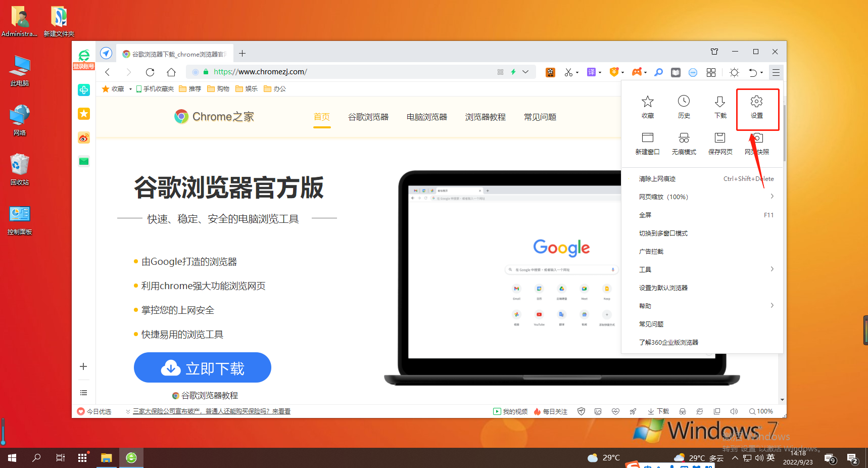Click the back navigation arrow

(107, 72)
